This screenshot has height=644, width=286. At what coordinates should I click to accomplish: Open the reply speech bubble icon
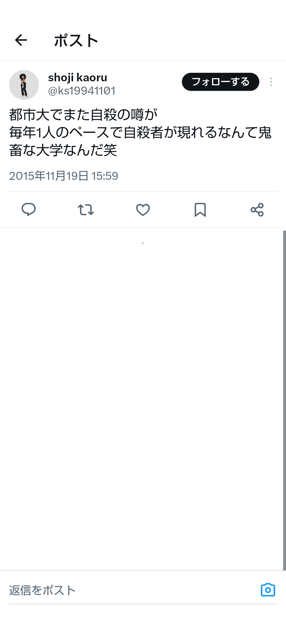click(29, 210)
